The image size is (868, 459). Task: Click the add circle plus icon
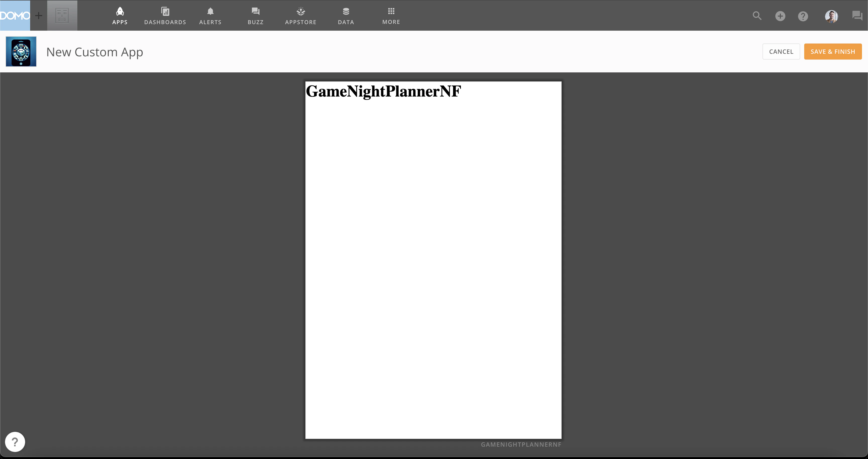(x=780, y=16)
